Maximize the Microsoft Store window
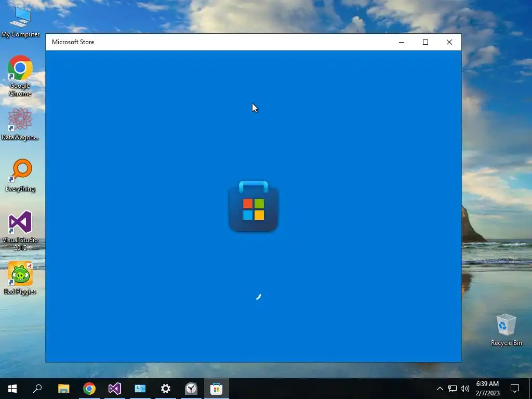The height and width of the screenshot is (399, 532). point(425,42)
